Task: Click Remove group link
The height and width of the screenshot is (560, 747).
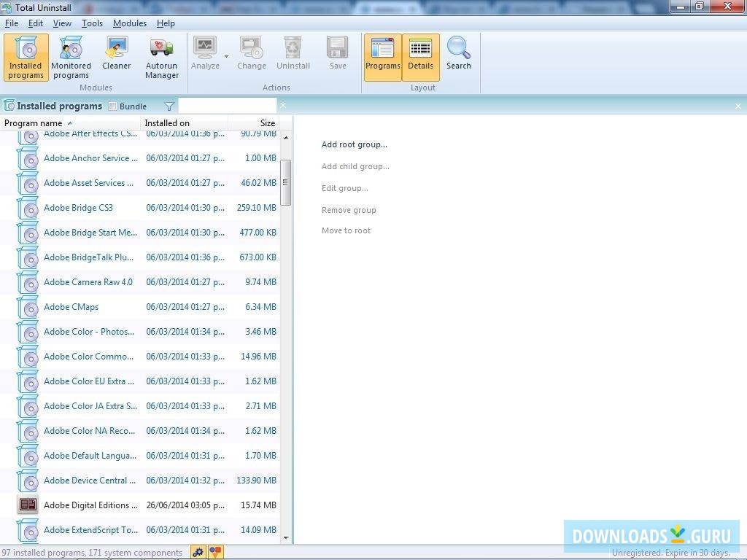Action: click(349, 210)
